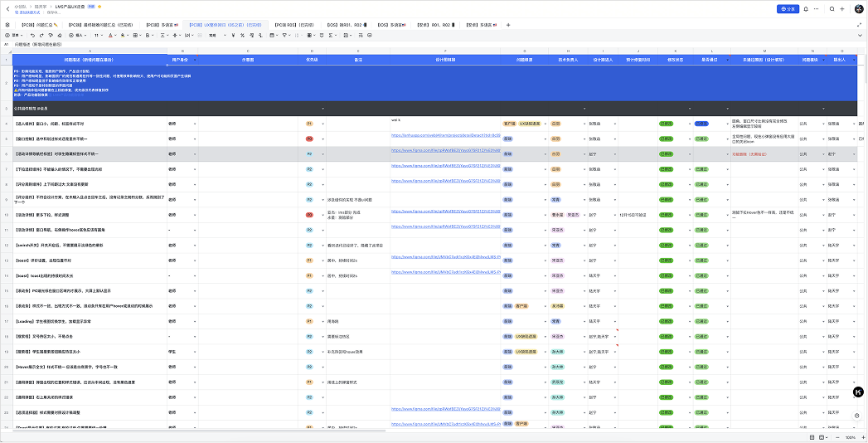This screenshot has width=868, height=443.
Task: Click the filter funnel icon in toolbar
Action: pos(284,35)
